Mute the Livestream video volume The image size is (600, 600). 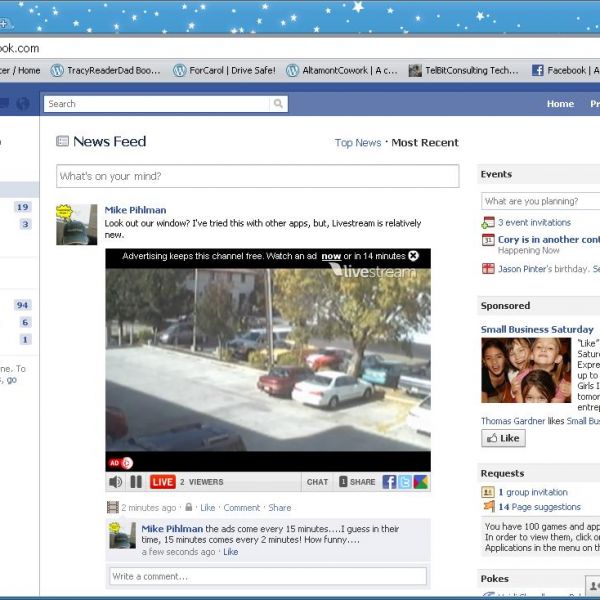pyautogui.click(x=117, y=482)
